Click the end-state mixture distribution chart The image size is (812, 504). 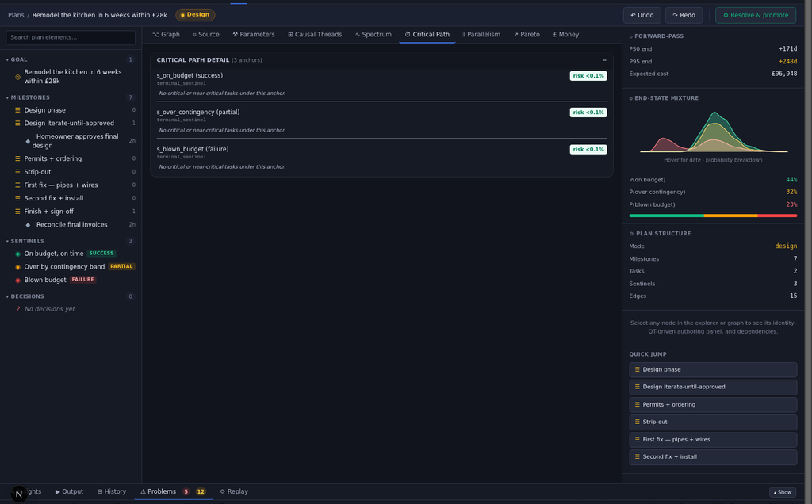pyautogui.click(x=713, y=132)
